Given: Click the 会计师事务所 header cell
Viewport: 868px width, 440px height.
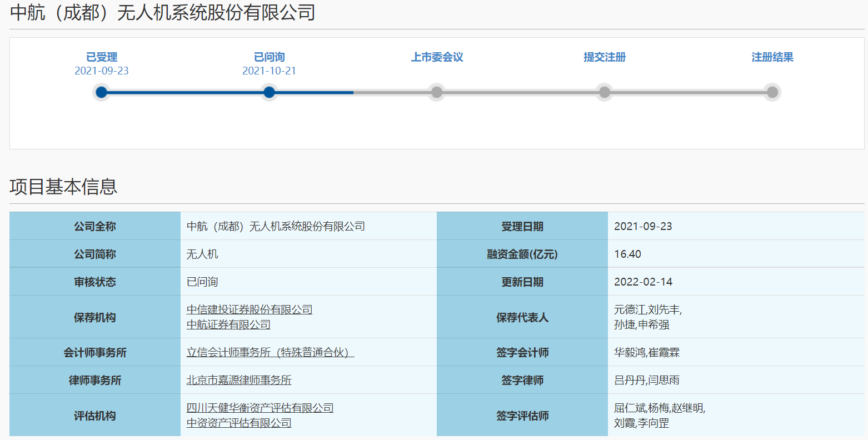Looking at the screenshot, I should (x=95, y=352).
